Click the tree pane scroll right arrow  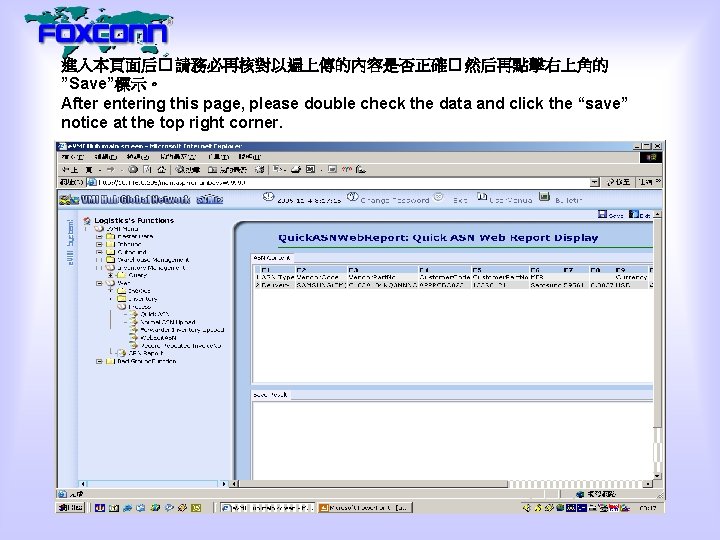point(224,484)
